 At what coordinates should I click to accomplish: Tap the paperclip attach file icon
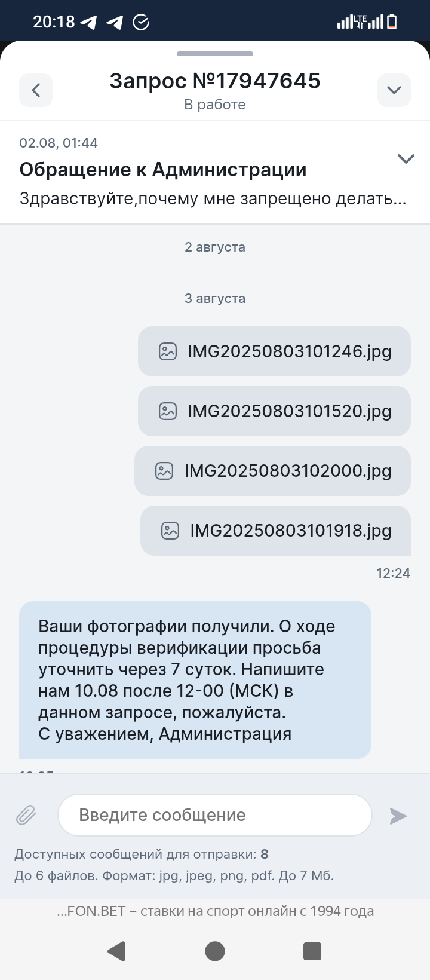pyautogui.click(x=26, y=815)
